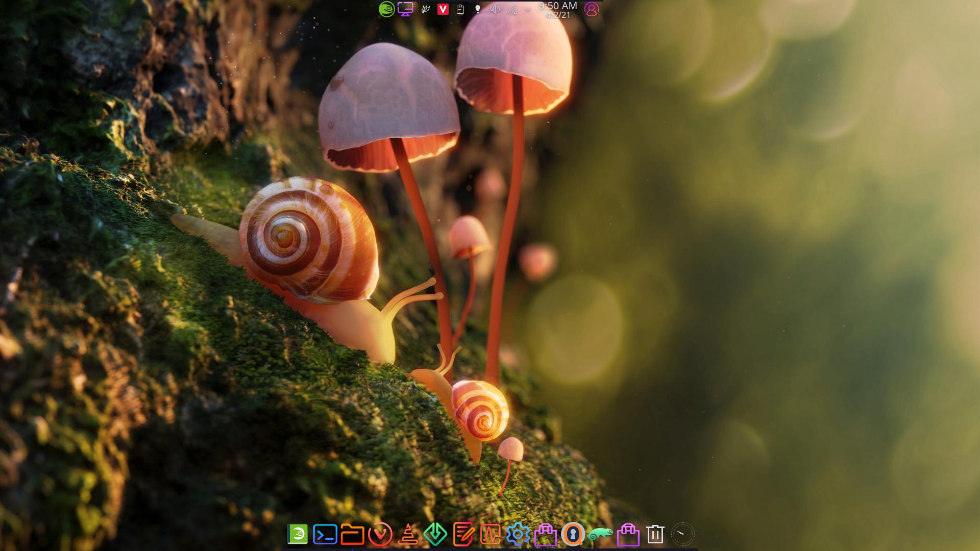Open shopping bag icon beside settings gear
The image size is (980, 551).
[x=545, y=535]
